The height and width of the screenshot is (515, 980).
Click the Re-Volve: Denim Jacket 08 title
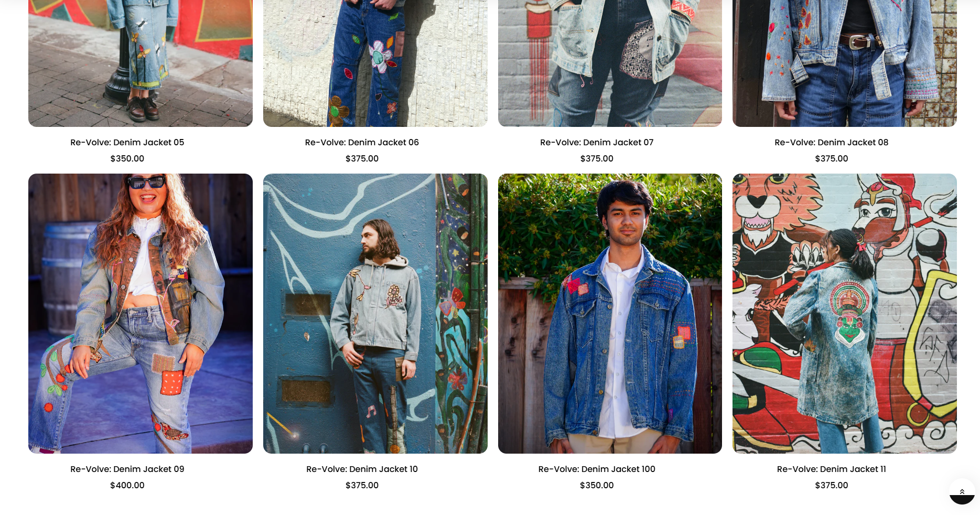(832, 142)
